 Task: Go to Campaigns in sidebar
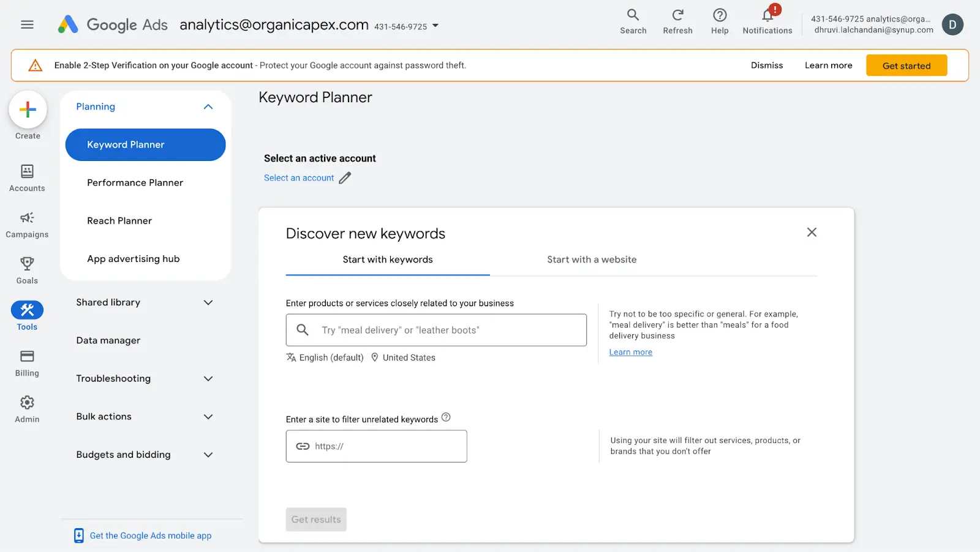tap(27, 225)
